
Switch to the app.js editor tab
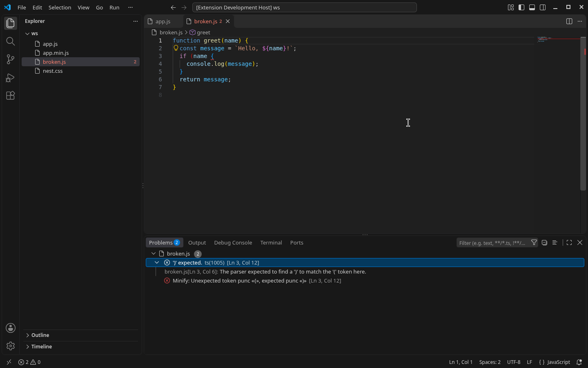[x=163, y=21]
